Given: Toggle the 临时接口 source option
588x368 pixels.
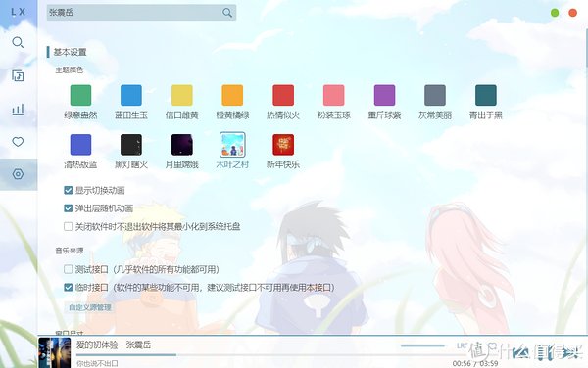Looking at the screenshot, I should [x=68, y=287].
